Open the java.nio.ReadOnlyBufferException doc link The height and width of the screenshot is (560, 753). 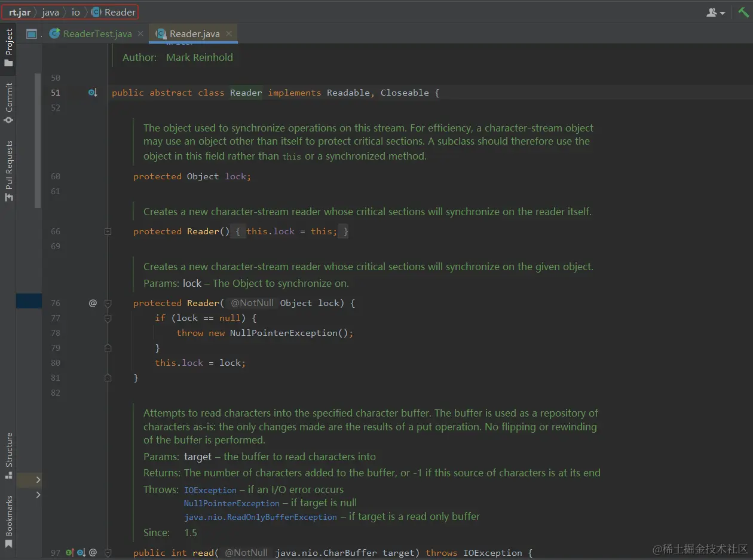[x=261, y=517]
